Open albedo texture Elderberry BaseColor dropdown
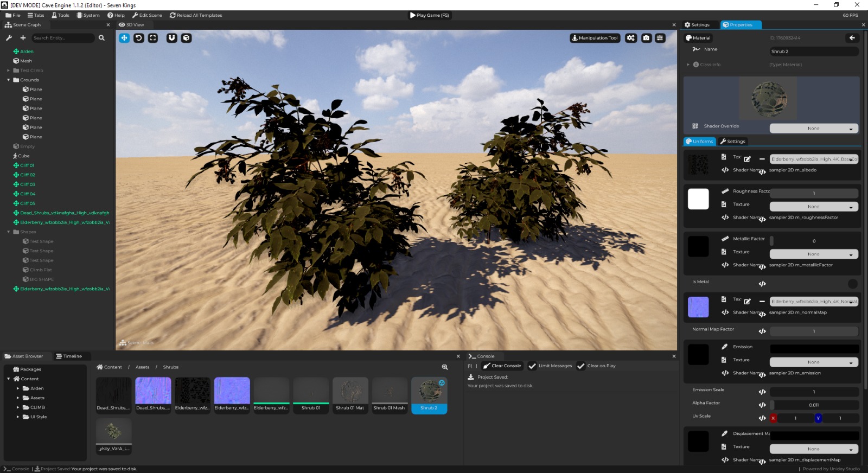The height and width of the screenshot is (473, 868). (814, 159)
